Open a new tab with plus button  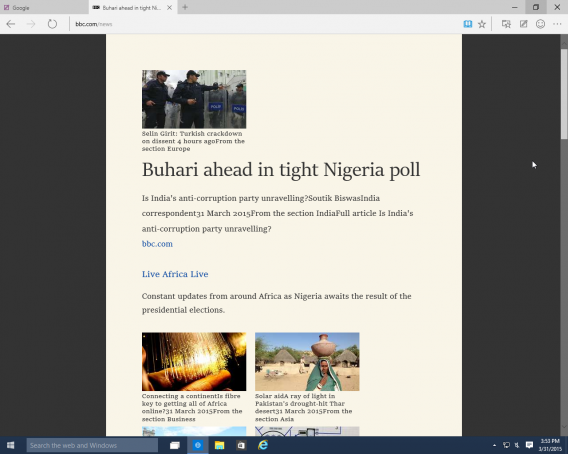(185, 7)
